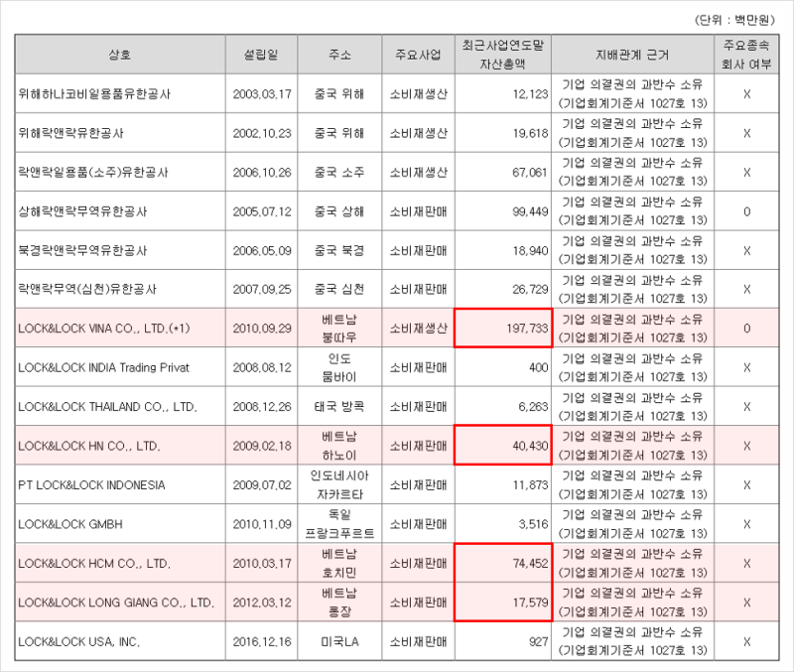Screen dimensions: 794x672
Task: Click the 중국 상해 address cell
Action: (339, 211)
